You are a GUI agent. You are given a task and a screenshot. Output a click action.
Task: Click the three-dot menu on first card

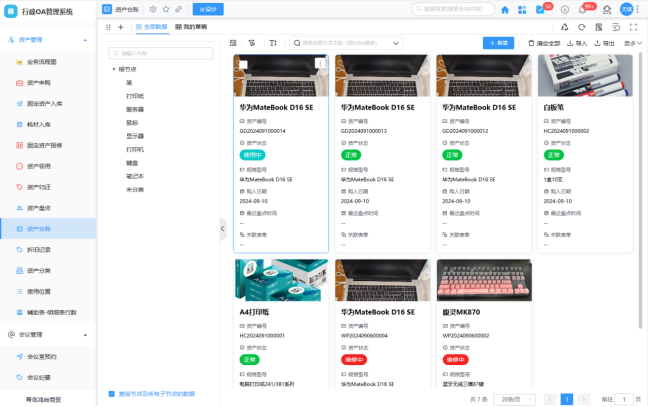coord(319,63)
